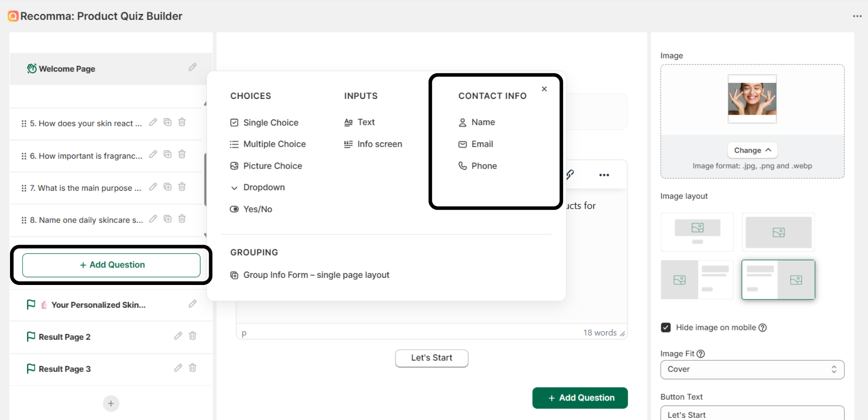Click the help icon next to Image Fit

tap(701, 354)
